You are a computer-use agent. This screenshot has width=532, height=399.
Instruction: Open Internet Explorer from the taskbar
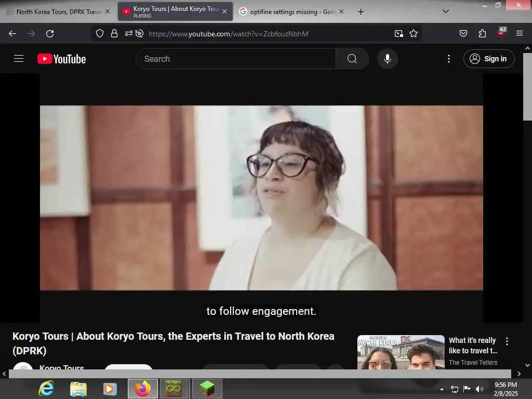click(46, 389)
